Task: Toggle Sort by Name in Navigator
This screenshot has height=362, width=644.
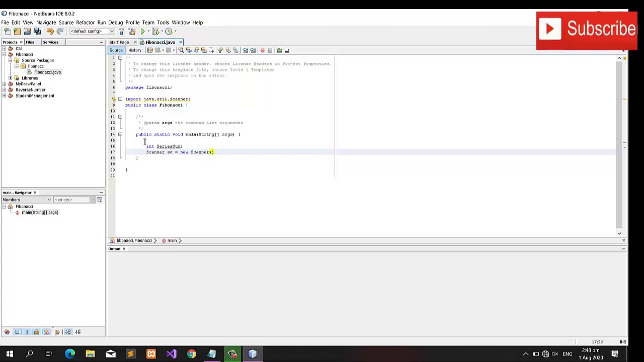Action: pos(68,332)
